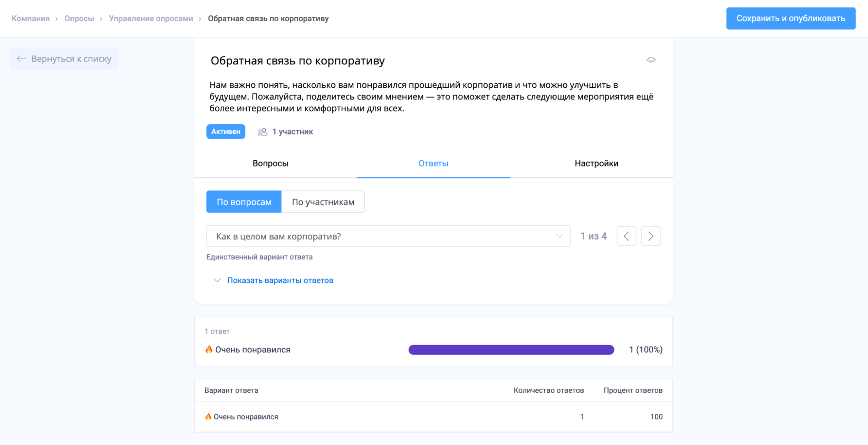Click the participants group icon

(262, 132)
